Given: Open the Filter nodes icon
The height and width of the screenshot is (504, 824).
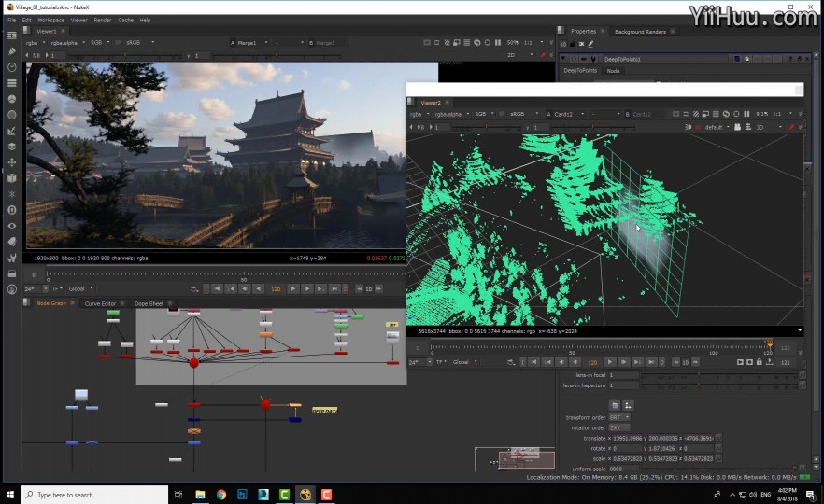Looking at the screenshot, I should 11,115.
